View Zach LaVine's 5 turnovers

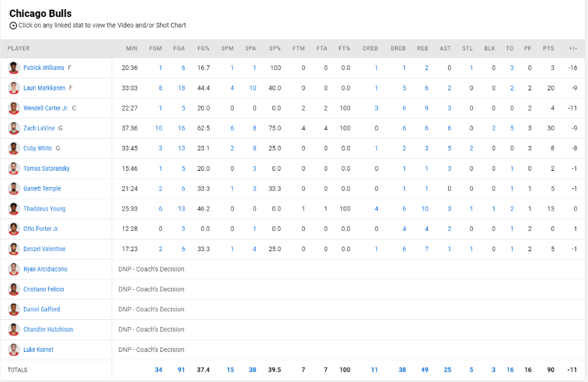[x=512, y=128]
